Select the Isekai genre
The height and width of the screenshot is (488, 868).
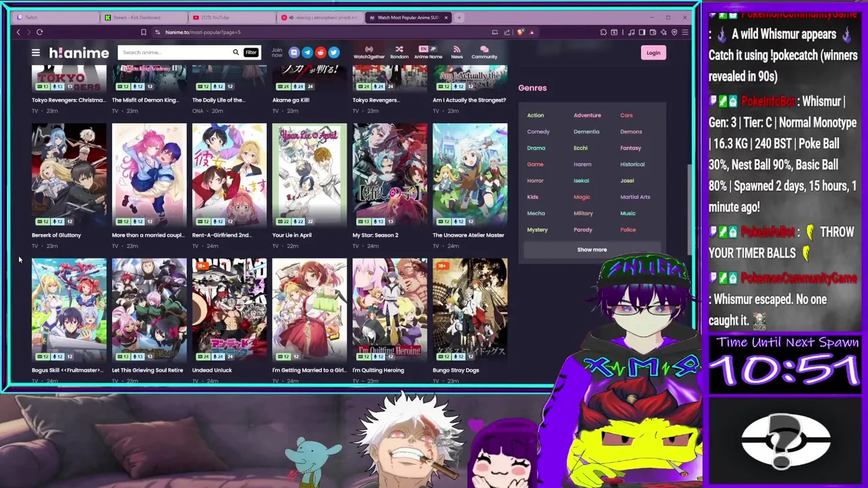click(581, 180)
